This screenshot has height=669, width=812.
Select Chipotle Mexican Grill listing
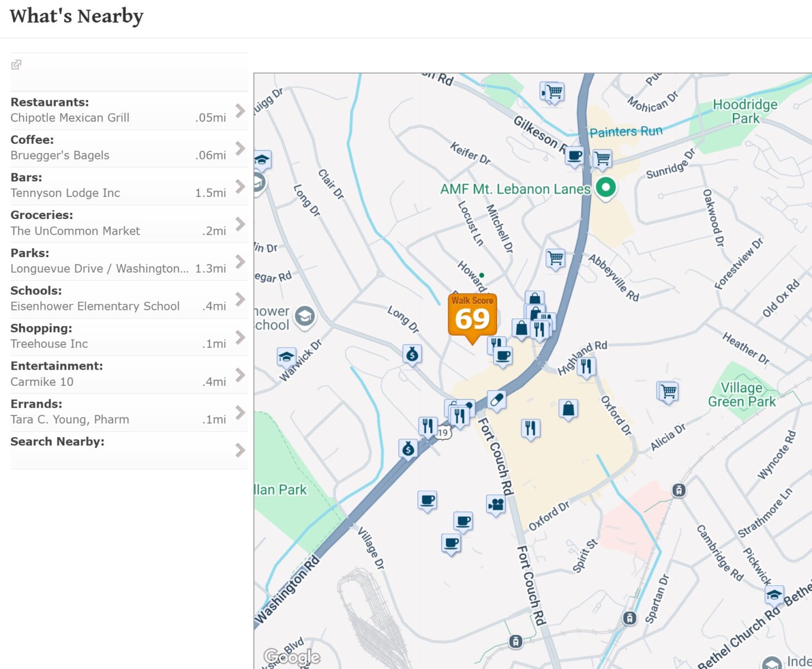click(70, 118)
